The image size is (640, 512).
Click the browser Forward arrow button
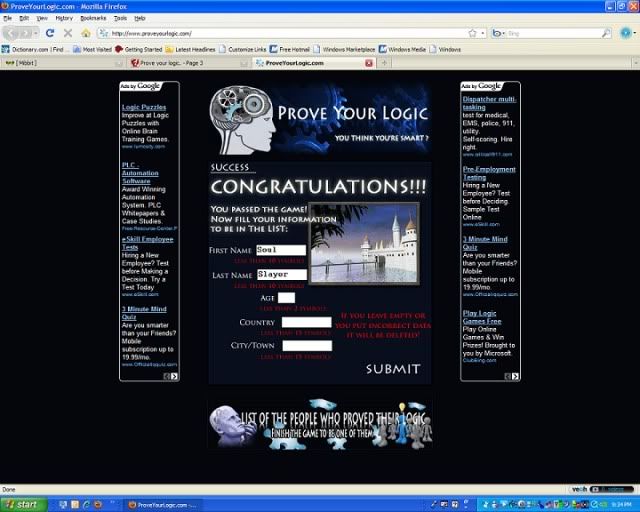click(x=25, y=33)
